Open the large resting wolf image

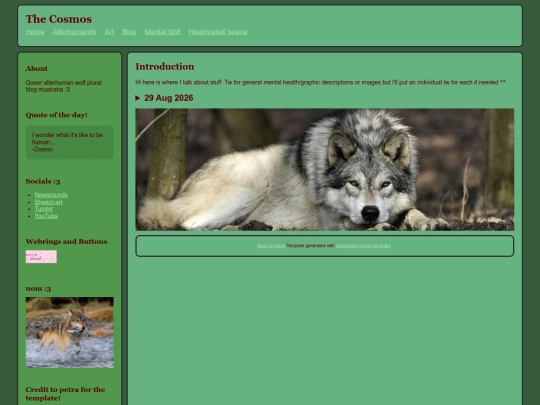coord(325,169)
